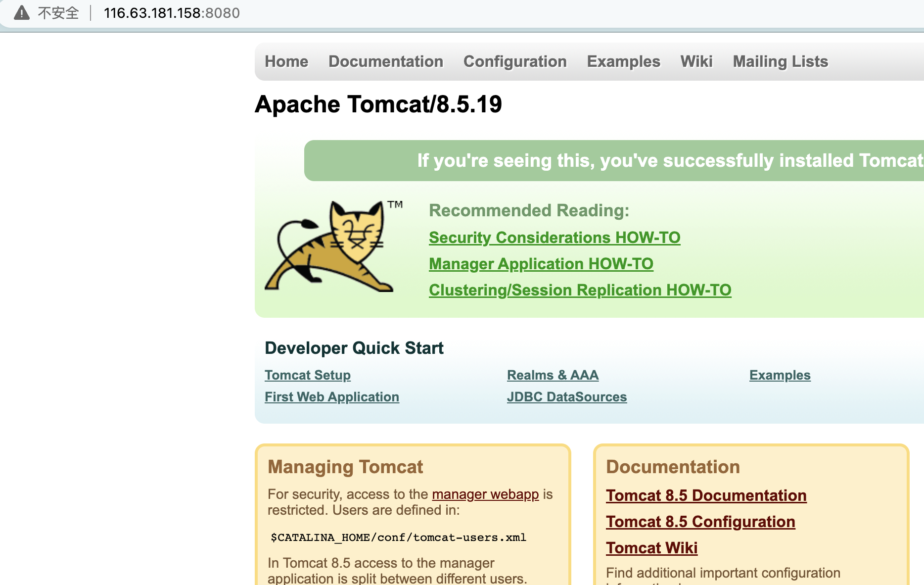The height and width of the screenshot is (585, 924).
Task: Click the Developer Quick Start heading
Action: point(354,348)
